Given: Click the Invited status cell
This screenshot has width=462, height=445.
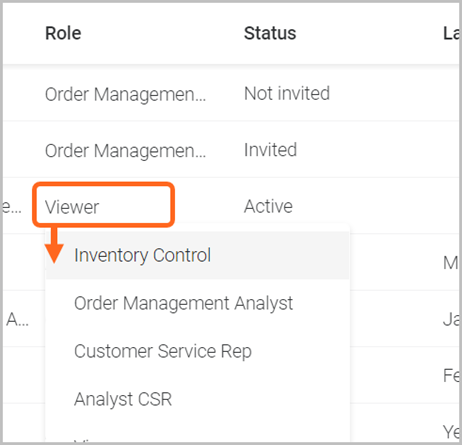Looking at the screenshot, I should tap(270, 150).
